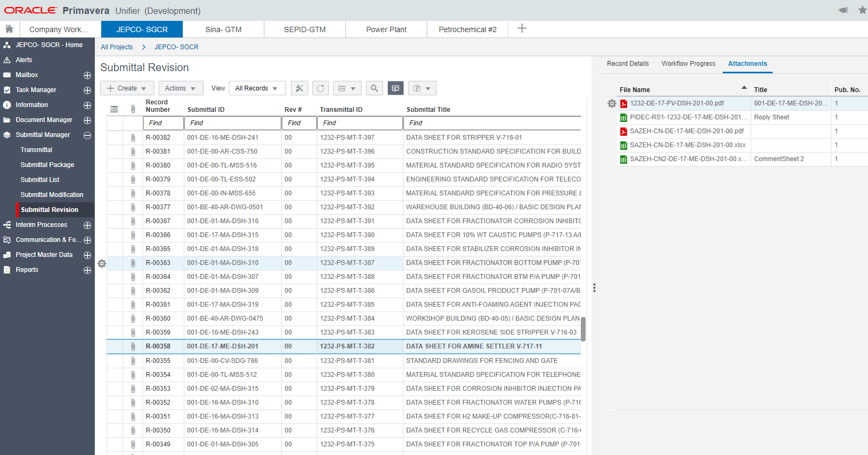Image resolution: width=868 pixels, height=455 pixels.
Task: Toggle the record details side panel button
Action: (x=395, y=88)
